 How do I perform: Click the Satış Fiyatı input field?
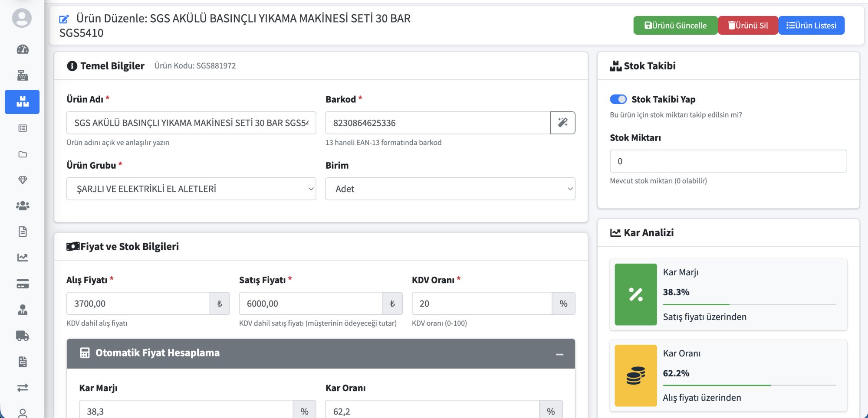tap(310, 304)
